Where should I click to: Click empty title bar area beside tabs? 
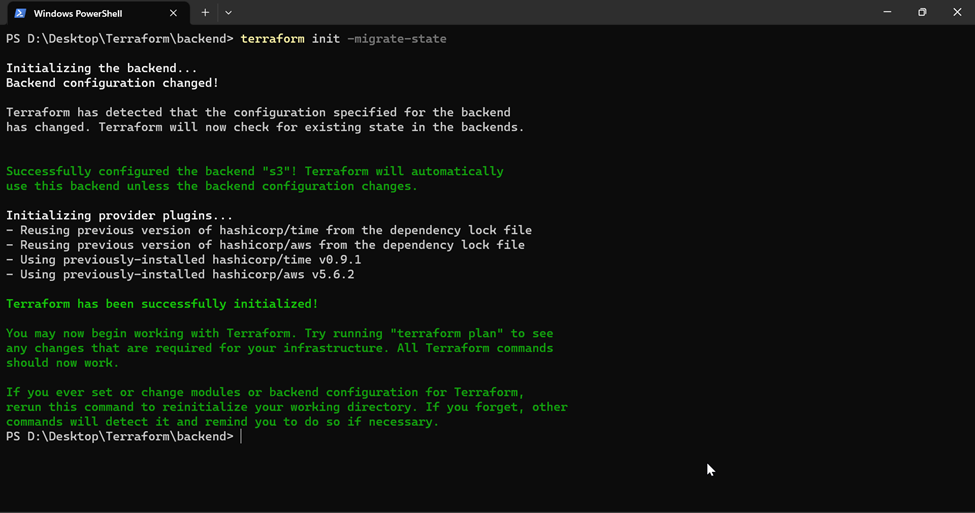coord(547,12)
